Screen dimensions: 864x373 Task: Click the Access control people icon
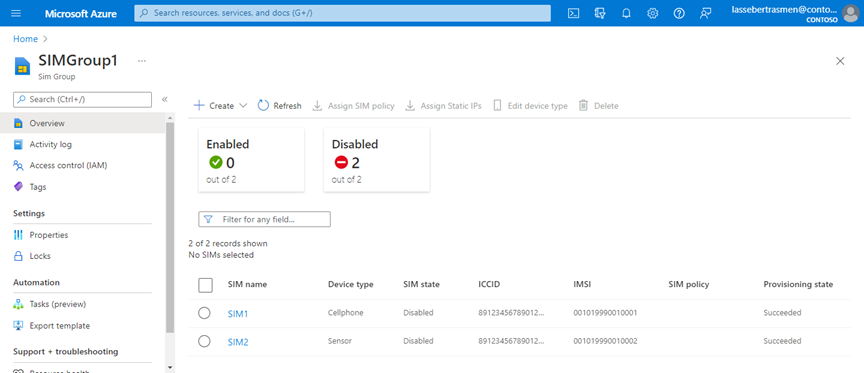(18, 165)
